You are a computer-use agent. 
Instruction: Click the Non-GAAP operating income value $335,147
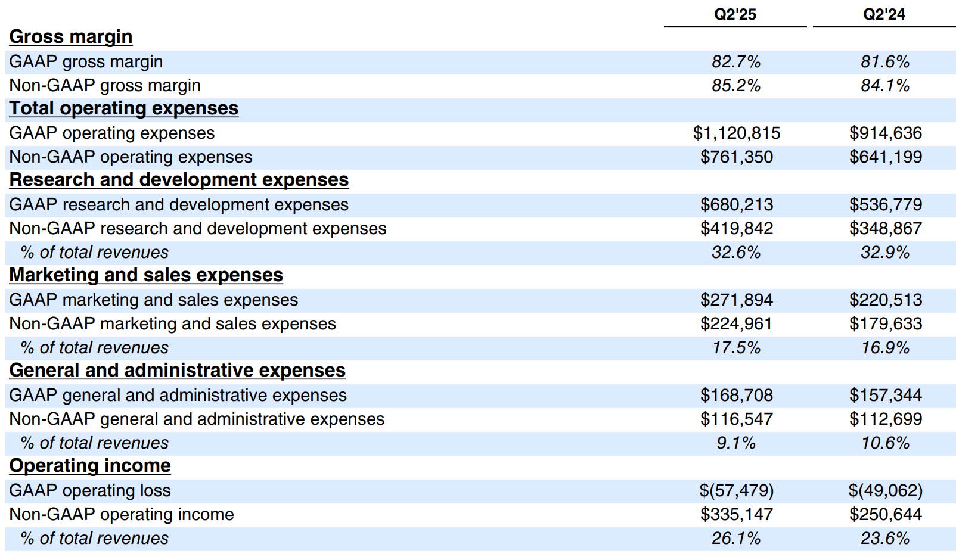(736, 515)
